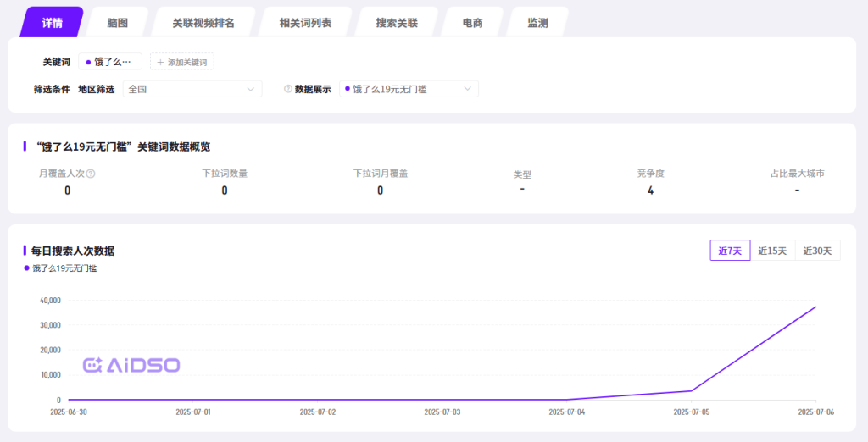The height and width of the screenshot is (442, 868).
Task: Click the plus icon in 添加关键词
Action: pos(160,62)
